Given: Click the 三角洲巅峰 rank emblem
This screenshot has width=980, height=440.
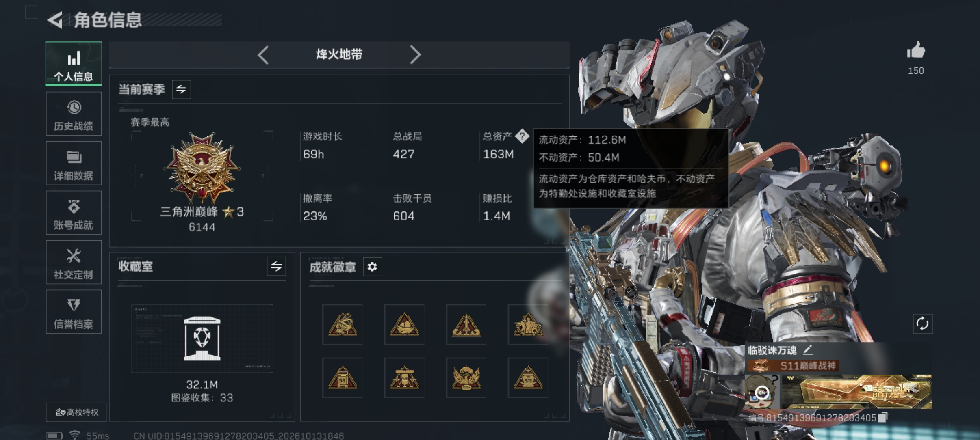Looking at the screenshot, I should coord(202,168).
